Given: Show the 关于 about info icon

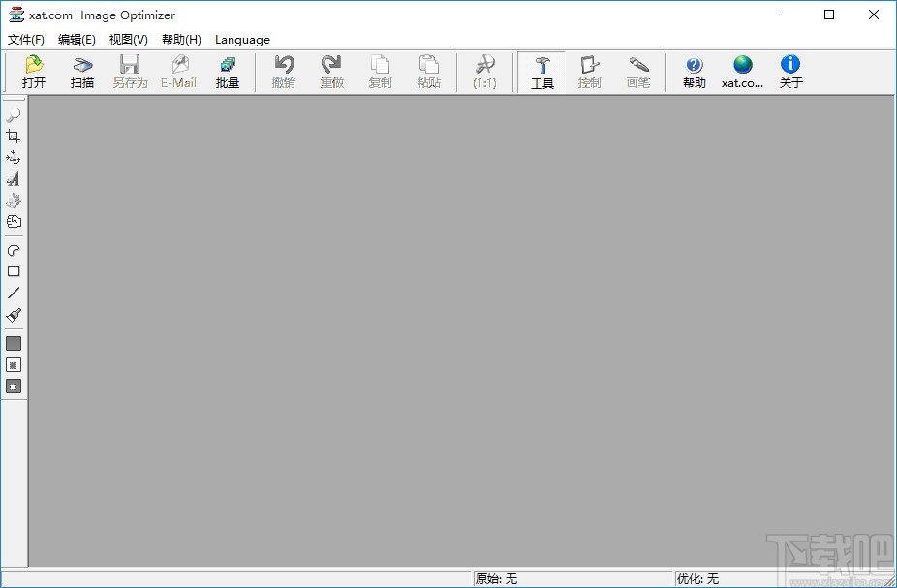Looking at the screenshot, I should point(790,72).
